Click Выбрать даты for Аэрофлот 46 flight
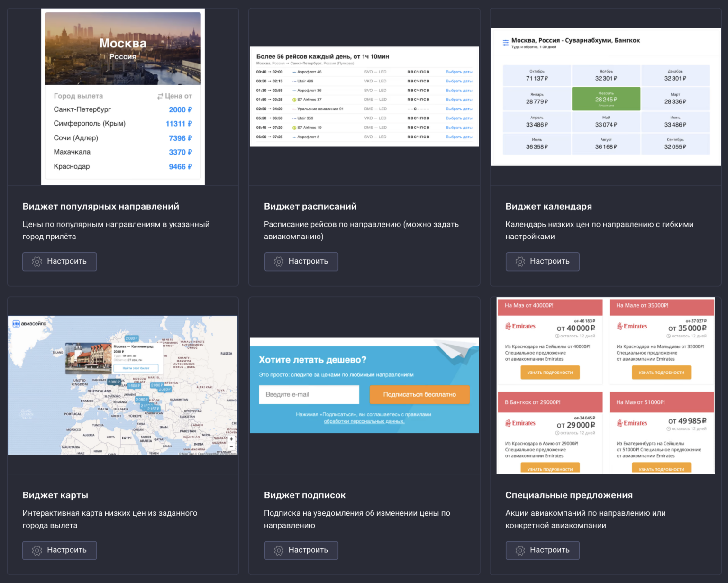The height and width of the screenshot is (583, 728). coord(459,72)
